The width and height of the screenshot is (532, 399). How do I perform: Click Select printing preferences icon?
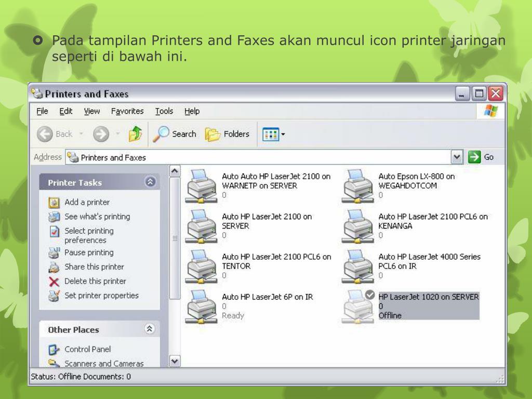coord(54,231)
